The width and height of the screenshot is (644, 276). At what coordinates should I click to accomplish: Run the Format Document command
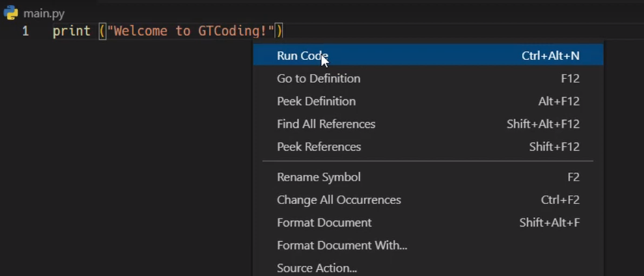pos(428,222)
